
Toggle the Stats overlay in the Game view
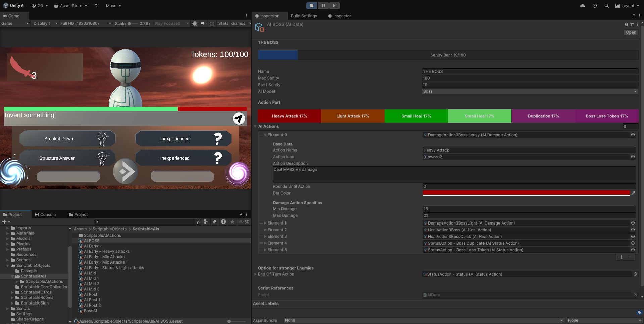coord(223,23)
